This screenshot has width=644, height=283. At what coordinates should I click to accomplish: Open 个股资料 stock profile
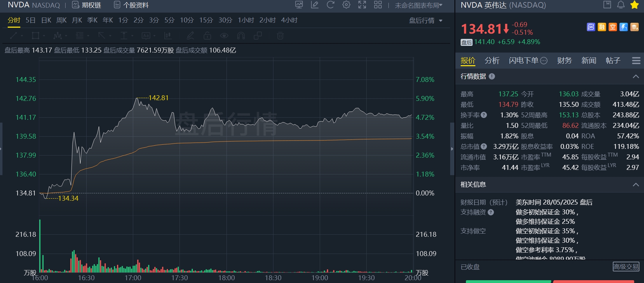click(x=131, y=5)
